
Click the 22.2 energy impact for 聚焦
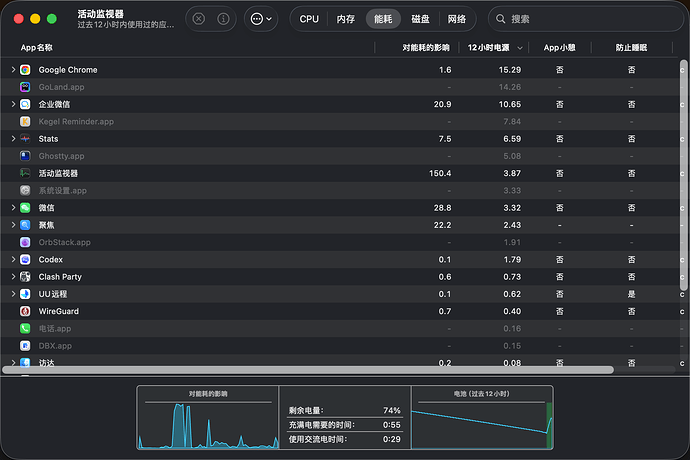[442, 225]
